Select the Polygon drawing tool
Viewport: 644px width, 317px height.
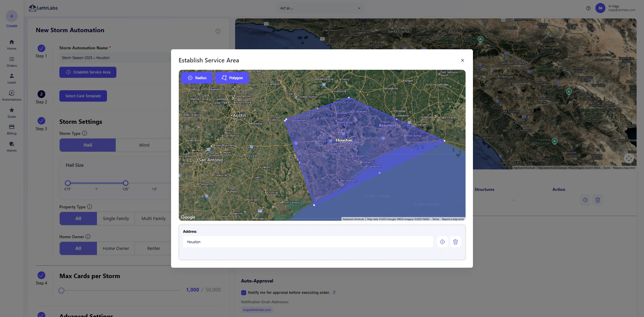232,78
